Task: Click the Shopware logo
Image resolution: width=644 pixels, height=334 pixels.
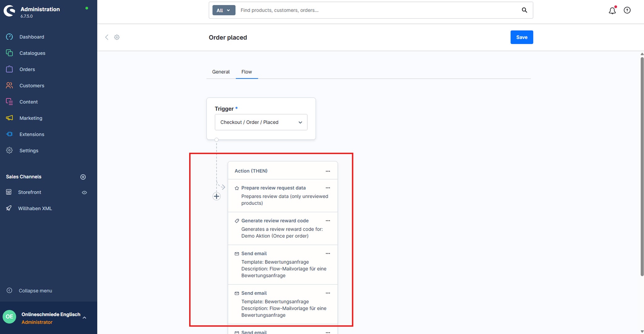Action: [x=9, y=11]
